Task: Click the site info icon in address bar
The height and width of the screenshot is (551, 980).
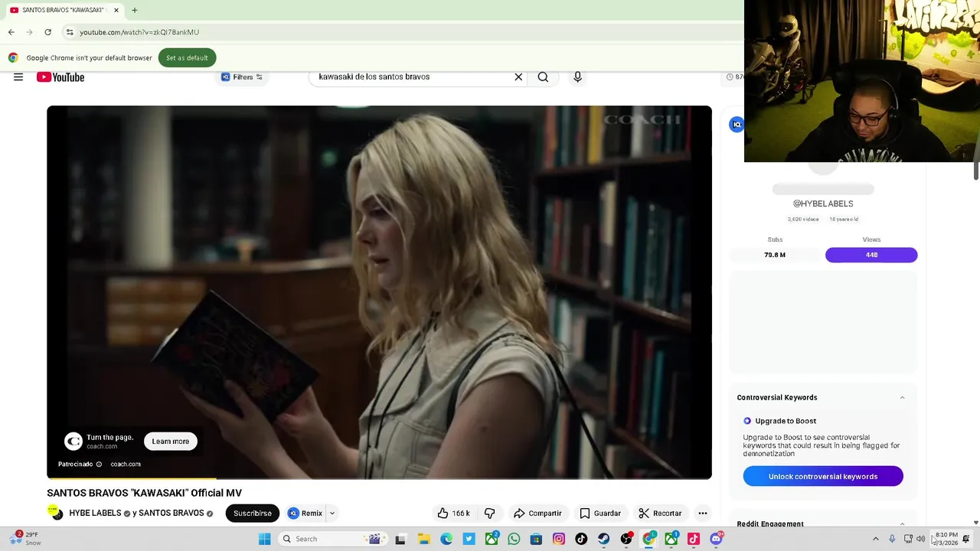Action: click(70, 32)
